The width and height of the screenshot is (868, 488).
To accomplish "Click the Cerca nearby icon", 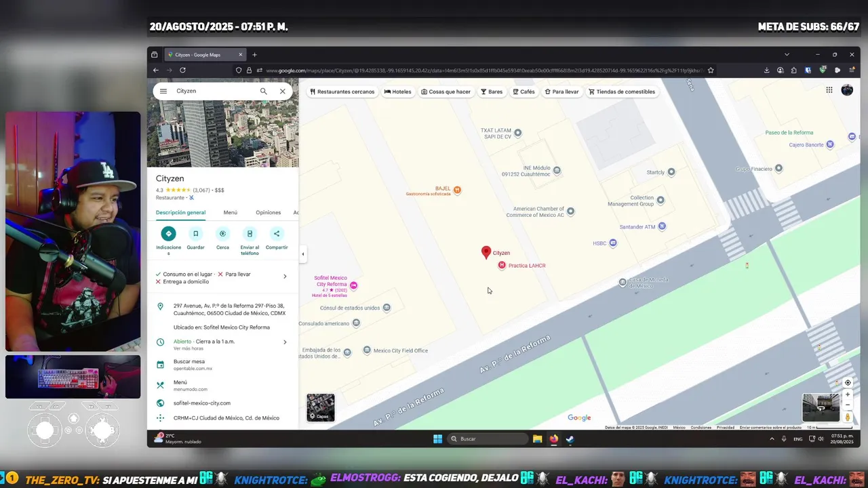I will [x=222, y=234].
